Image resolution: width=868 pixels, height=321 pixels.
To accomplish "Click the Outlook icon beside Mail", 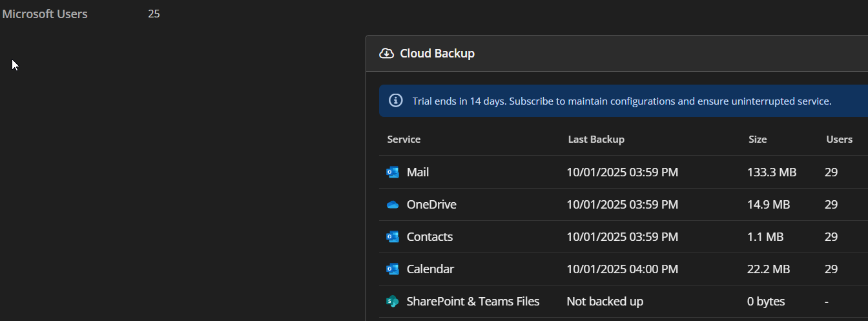I will coord(392,172).
